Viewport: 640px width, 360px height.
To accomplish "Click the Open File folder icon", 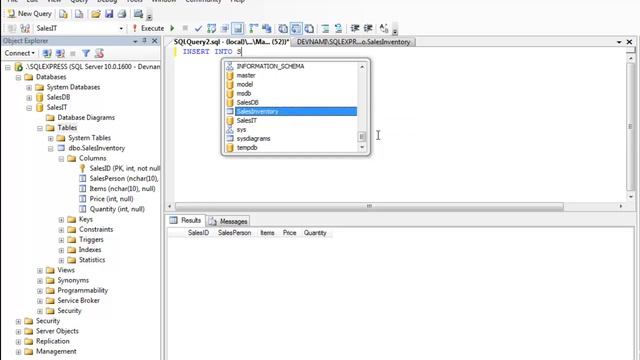I will pyautogui.click(x=96, y=14).
